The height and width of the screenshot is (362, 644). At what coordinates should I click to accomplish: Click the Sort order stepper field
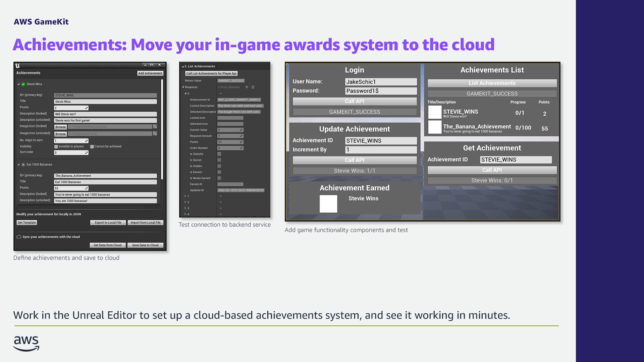tap(71, 153)
